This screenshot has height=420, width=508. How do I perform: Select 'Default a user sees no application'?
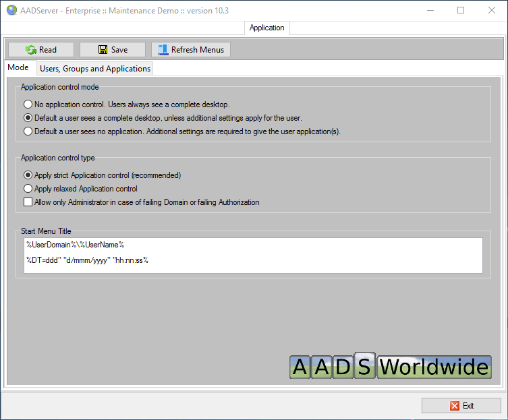(28, 131)
